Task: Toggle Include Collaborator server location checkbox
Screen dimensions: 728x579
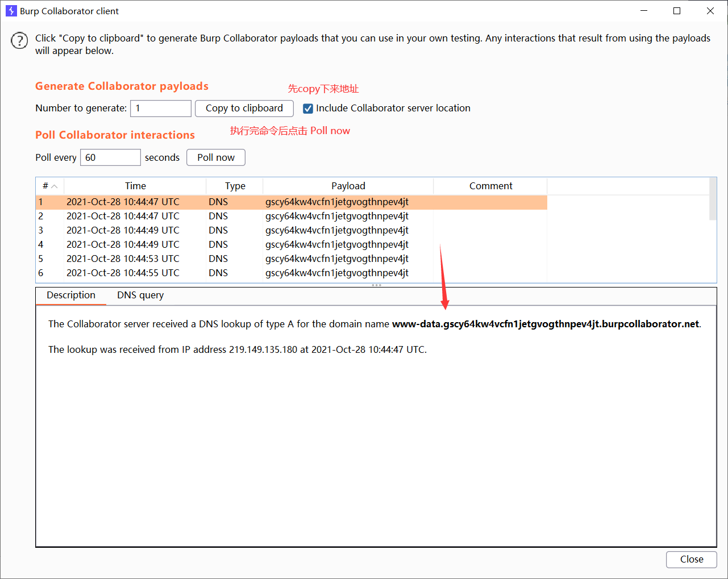Action: (x=308, y=109)
